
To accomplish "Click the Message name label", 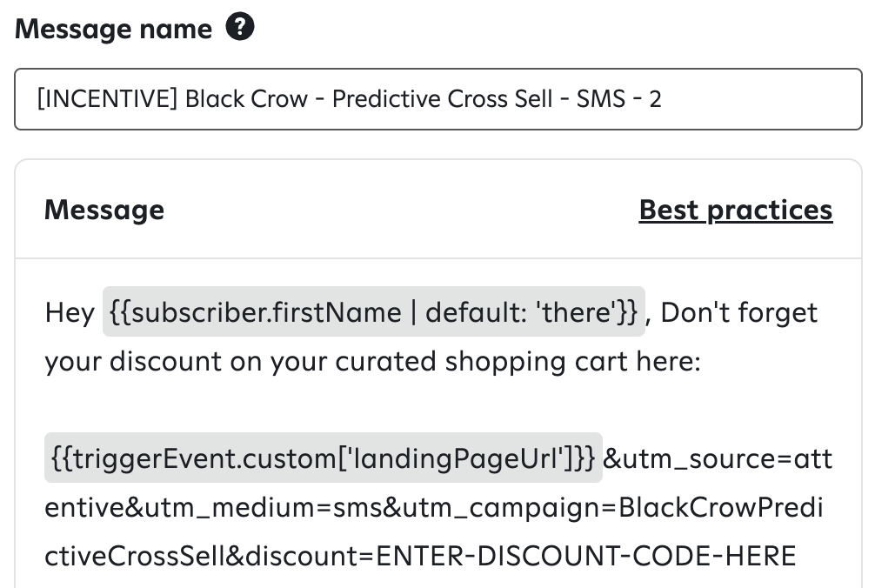I will [113, 29].
